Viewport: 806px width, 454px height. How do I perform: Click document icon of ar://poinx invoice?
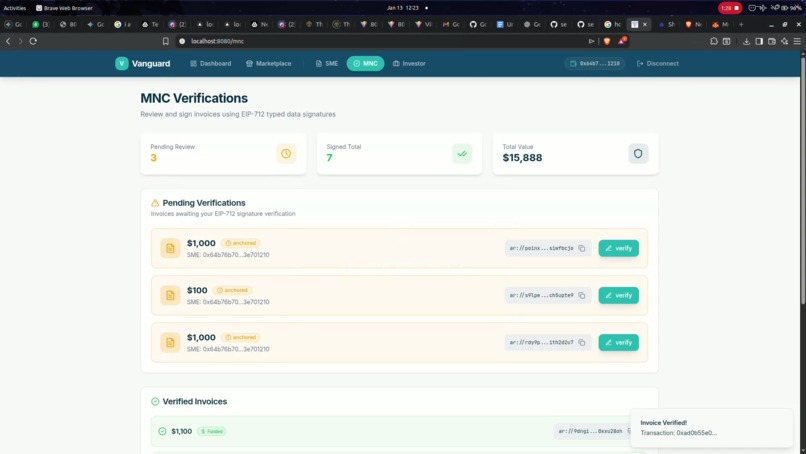point(170,248)
